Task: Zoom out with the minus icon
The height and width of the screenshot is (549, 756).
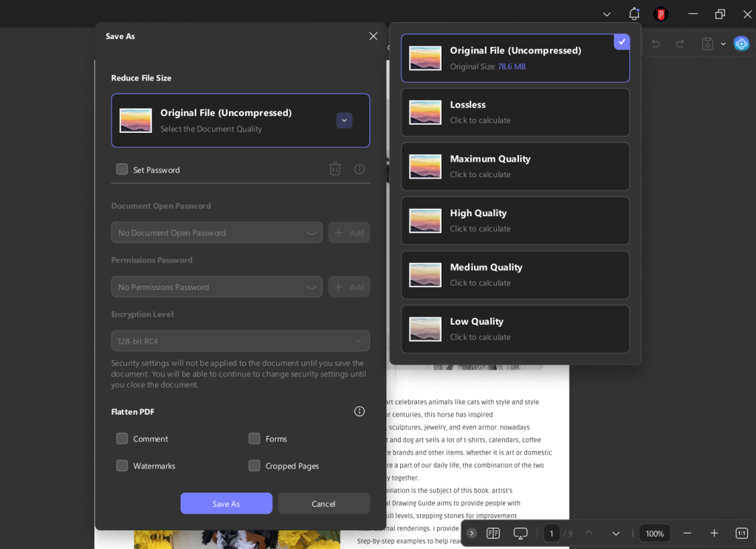Action: (x=687, y=533)
